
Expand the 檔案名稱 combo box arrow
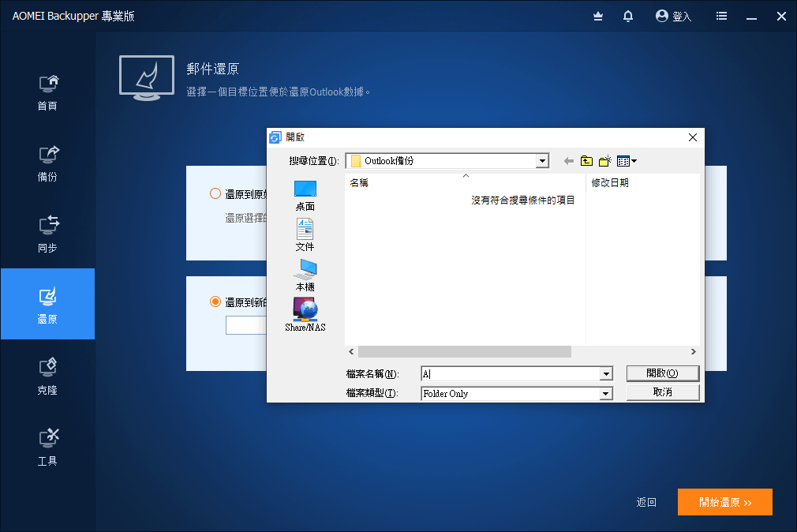[x=606, y=374]
